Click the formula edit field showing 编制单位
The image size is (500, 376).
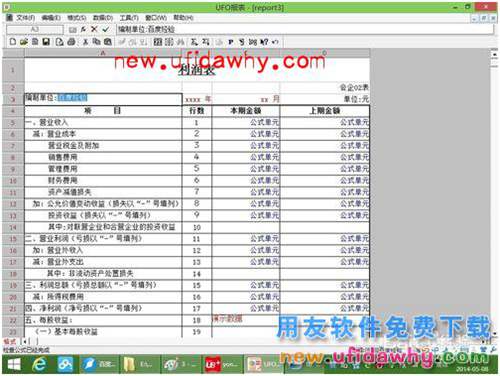point(305,29)
